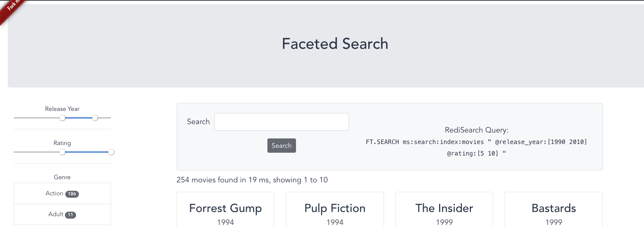Click the Rating maximum slider handle
Viewport: 644px width, 227px height.
click(111, 152)
